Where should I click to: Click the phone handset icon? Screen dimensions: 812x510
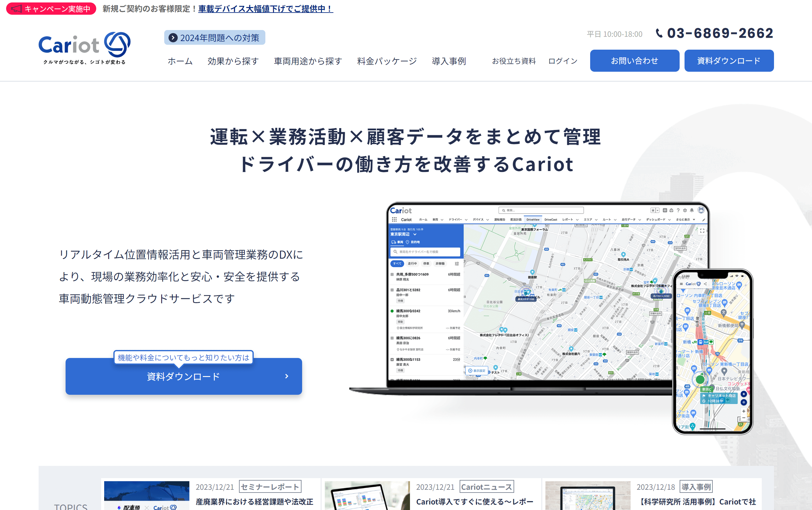pos(659,33)
